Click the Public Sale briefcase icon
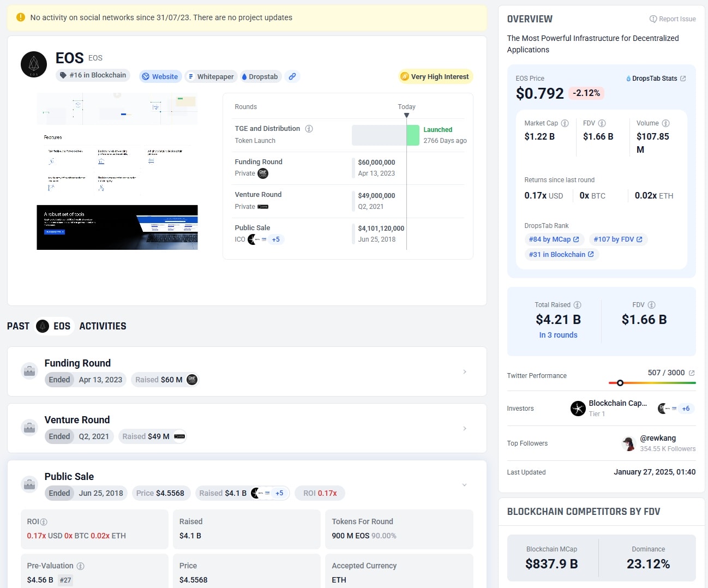Image resolution: width=708 pixels, height=588 pixels. tap(29, 484)
